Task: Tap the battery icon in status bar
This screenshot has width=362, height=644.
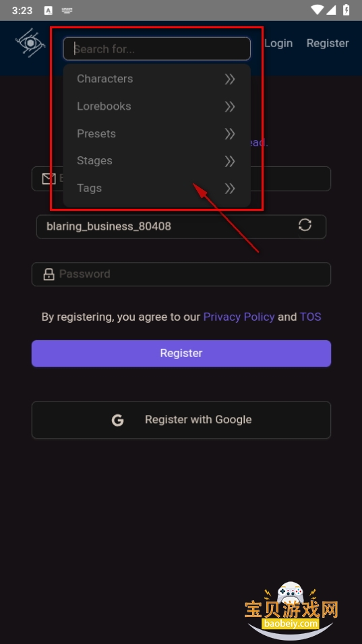Action: pyautogui.click(x=346, y=10)
